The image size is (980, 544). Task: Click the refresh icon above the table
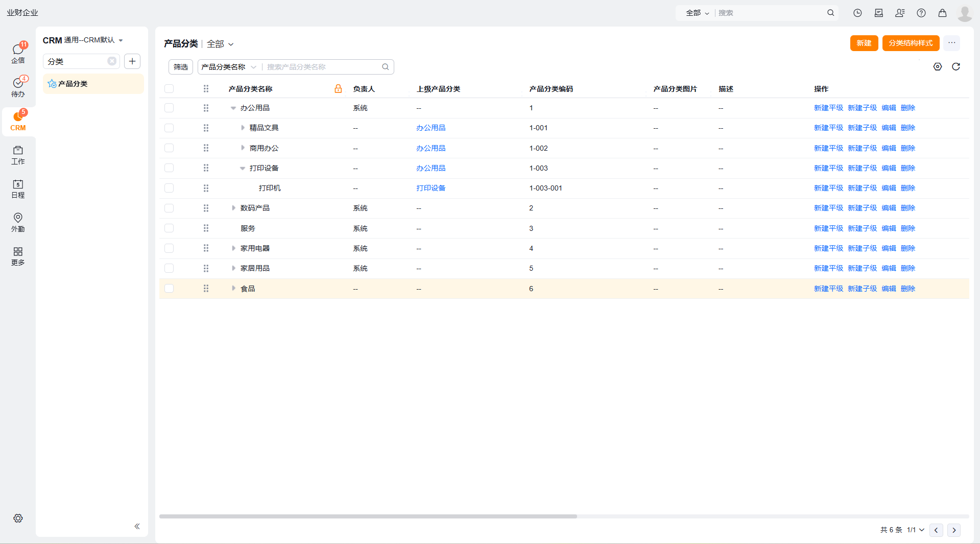(955, 66)
